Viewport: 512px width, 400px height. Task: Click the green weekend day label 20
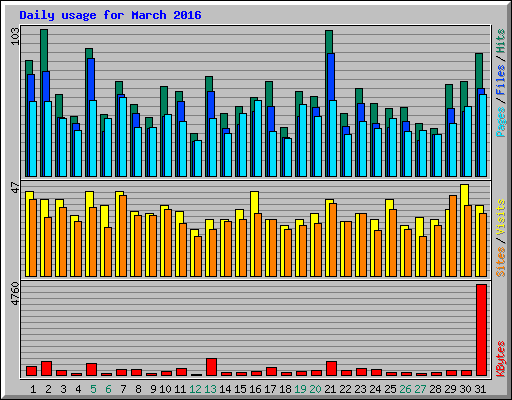point(315,389)
